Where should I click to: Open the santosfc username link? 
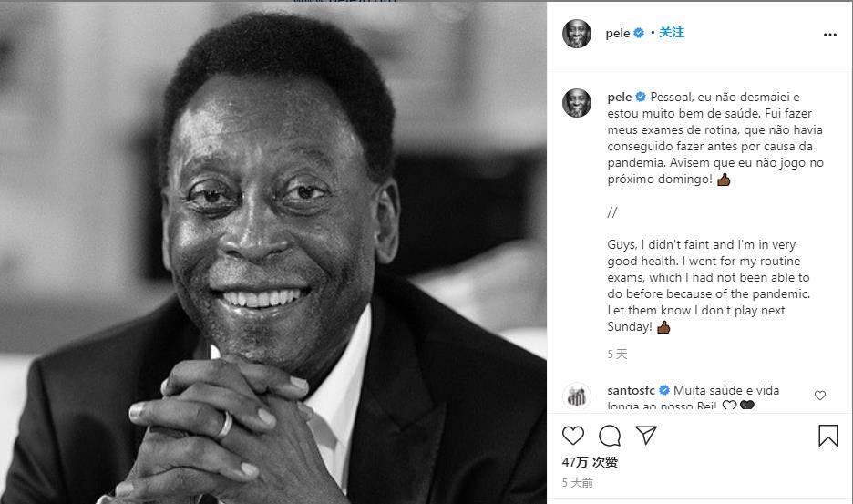click(x=632, y=390)
